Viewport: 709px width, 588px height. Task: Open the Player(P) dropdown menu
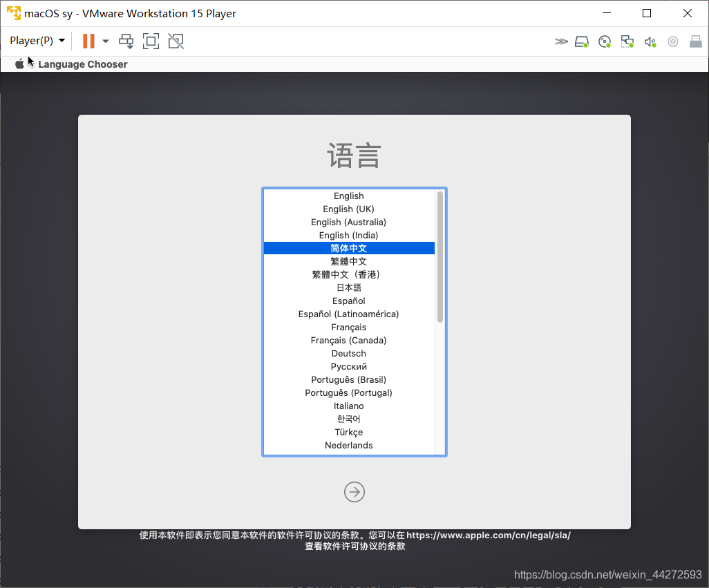click(37, 41)
